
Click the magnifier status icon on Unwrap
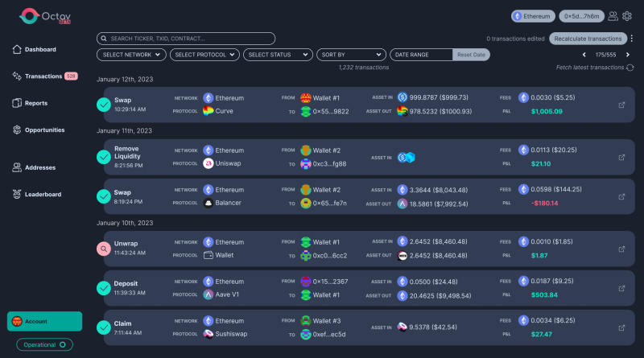click(104, 249)
